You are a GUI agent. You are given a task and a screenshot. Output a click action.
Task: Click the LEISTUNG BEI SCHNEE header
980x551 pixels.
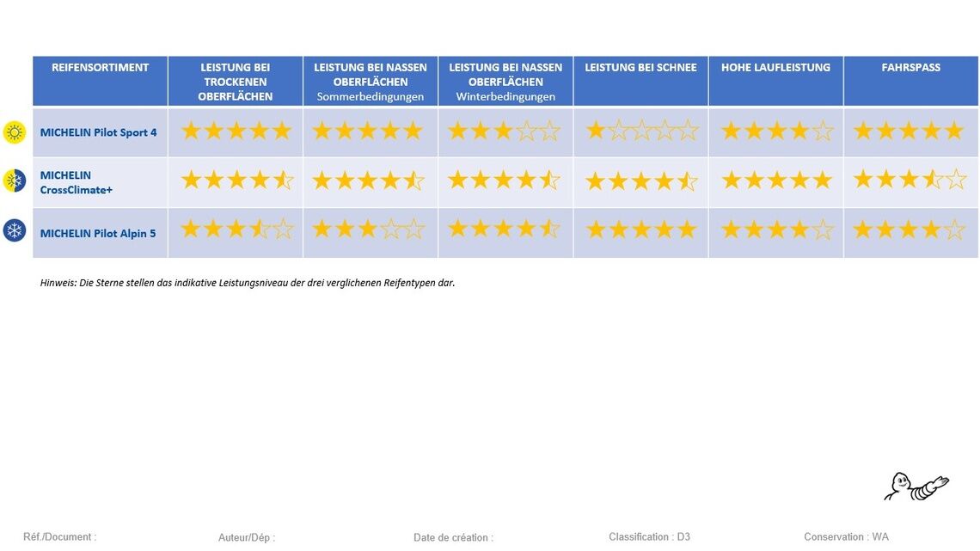[x=640, y=68]
